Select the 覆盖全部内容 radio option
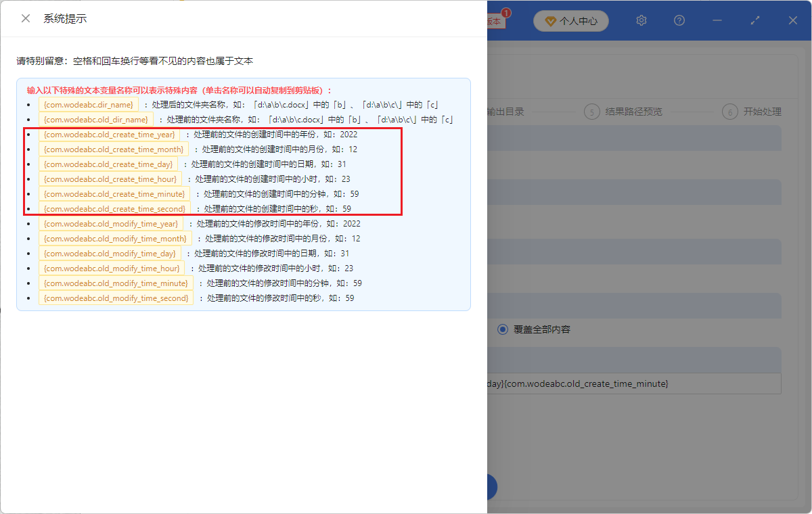 501,329
